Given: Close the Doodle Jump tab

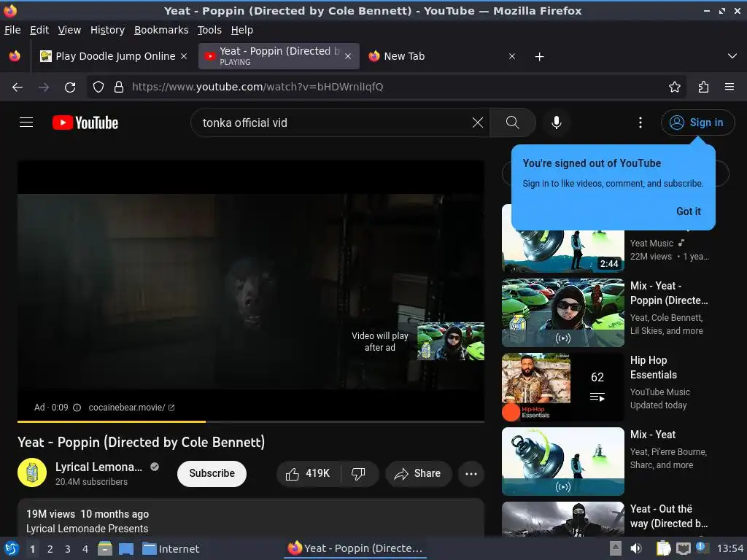Looking at the screenshot, I should (183, 56).
